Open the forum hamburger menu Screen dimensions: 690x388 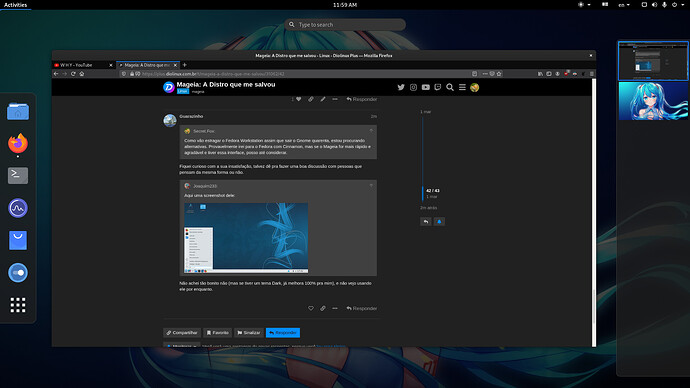tap(462, 87)
